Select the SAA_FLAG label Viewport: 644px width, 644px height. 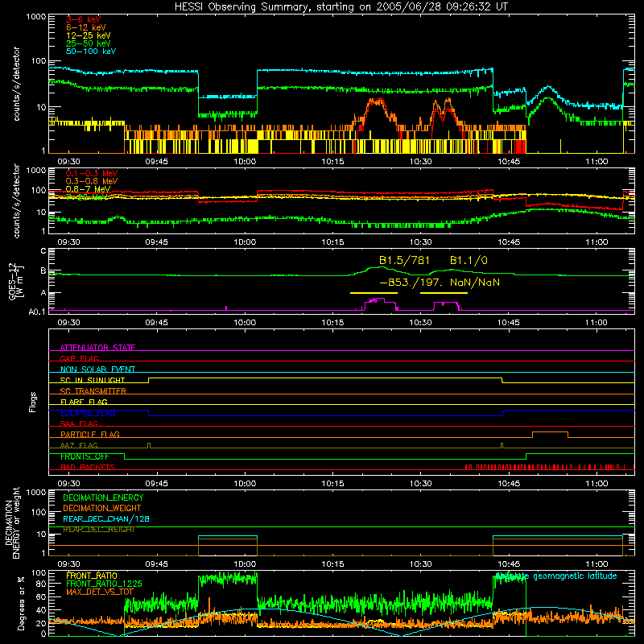tap(79, 423)
